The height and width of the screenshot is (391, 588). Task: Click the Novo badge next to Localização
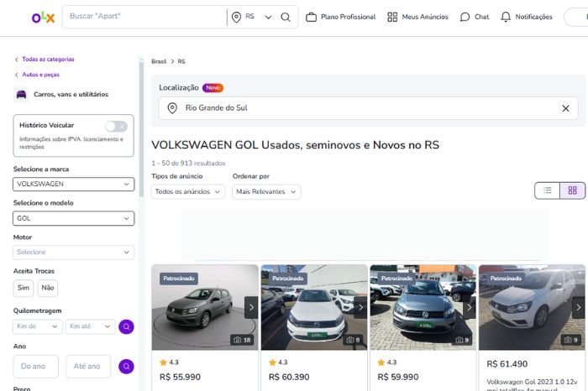pos(213,87)
